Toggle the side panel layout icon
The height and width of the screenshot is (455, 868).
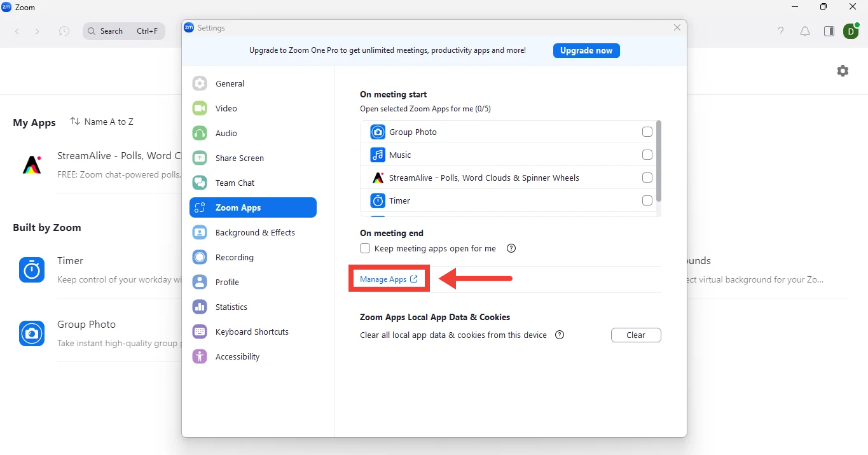(829, 31)
